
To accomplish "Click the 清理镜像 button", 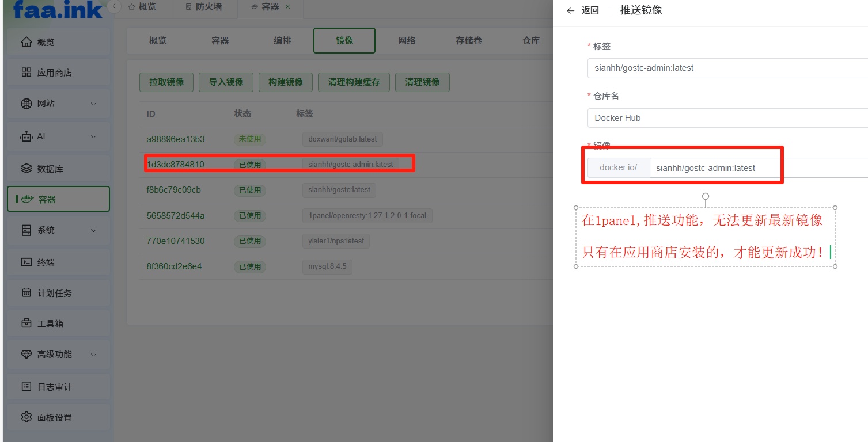I will (x=422, y=82).
